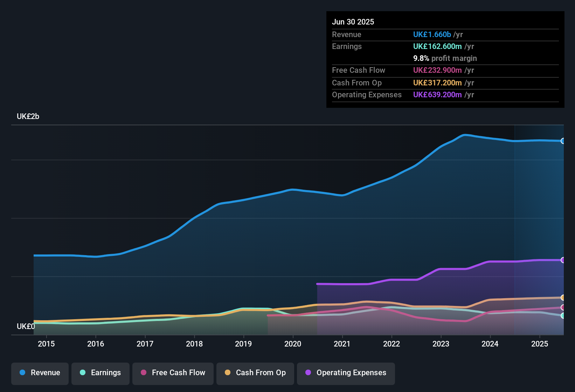
Task: Select the Revenue endpoint marker on chart
Action: click(x=563, y=141)
